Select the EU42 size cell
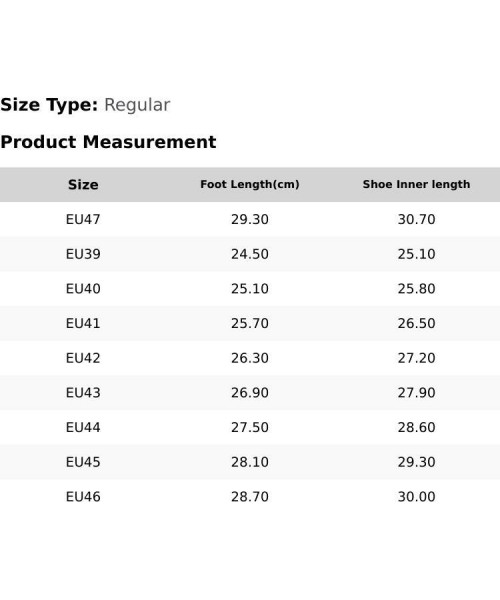The height and width of the screenshot is (600, 500). 83,358
